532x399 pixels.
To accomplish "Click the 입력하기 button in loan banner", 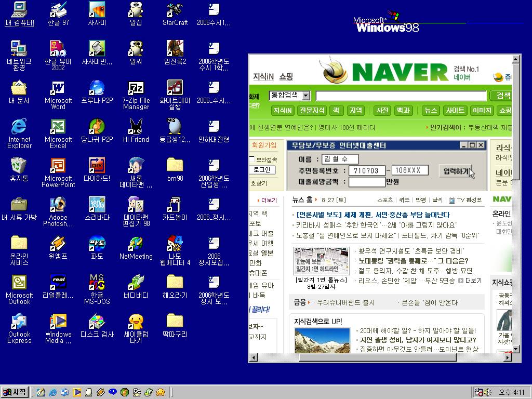I will coord(456,171).
